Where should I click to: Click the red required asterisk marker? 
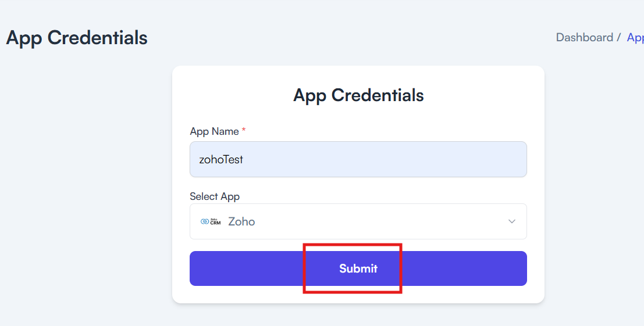(244, 130)
